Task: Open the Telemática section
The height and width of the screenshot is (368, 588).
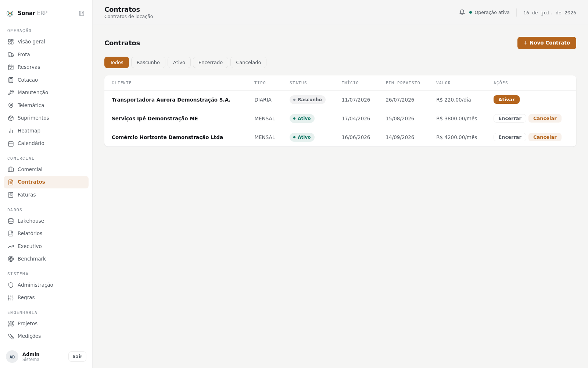Action: pyautogui.click(x=46, y=105)
